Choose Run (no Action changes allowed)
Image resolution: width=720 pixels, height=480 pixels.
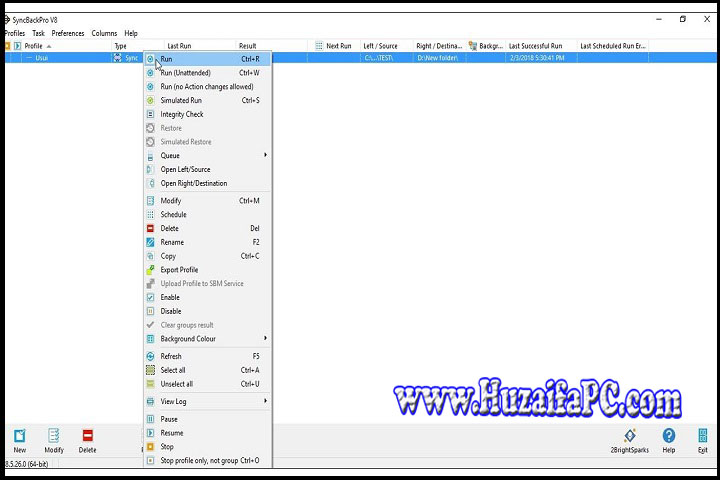tap(208, 86)
